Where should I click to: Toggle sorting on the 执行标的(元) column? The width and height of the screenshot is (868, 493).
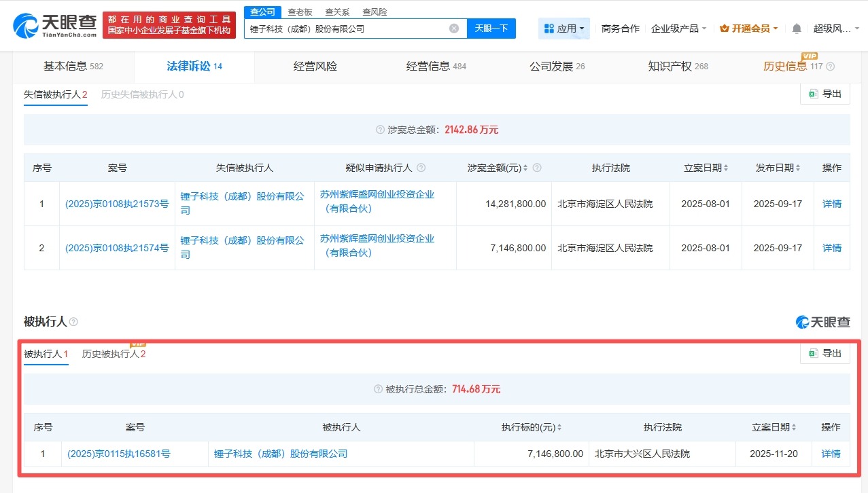(559, 427)
